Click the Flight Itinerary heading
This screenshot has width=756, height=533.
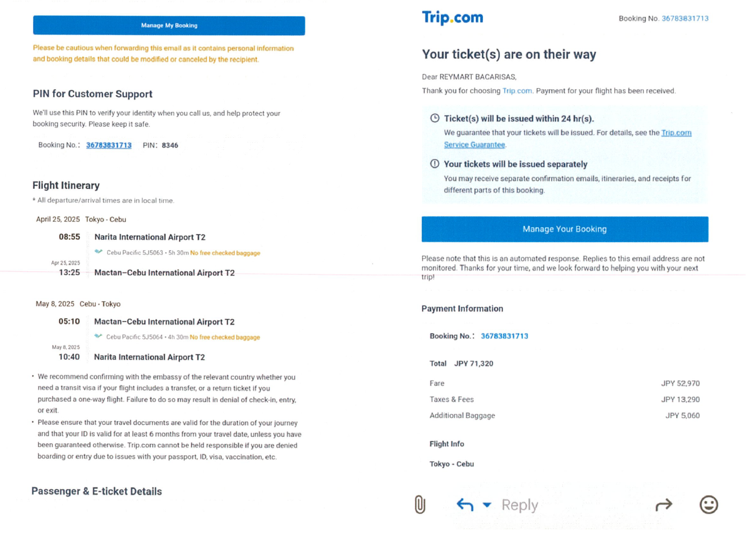pos(66,185)
